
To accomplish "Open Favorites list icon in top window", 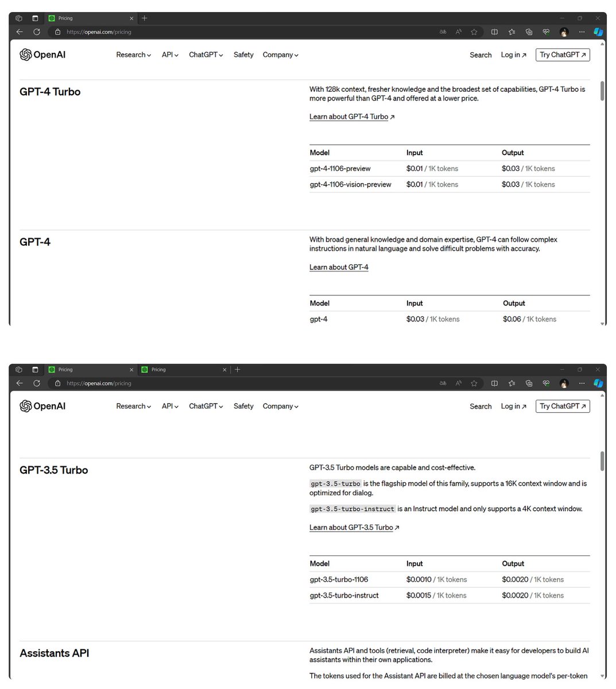I will click(x=512, y=32).
